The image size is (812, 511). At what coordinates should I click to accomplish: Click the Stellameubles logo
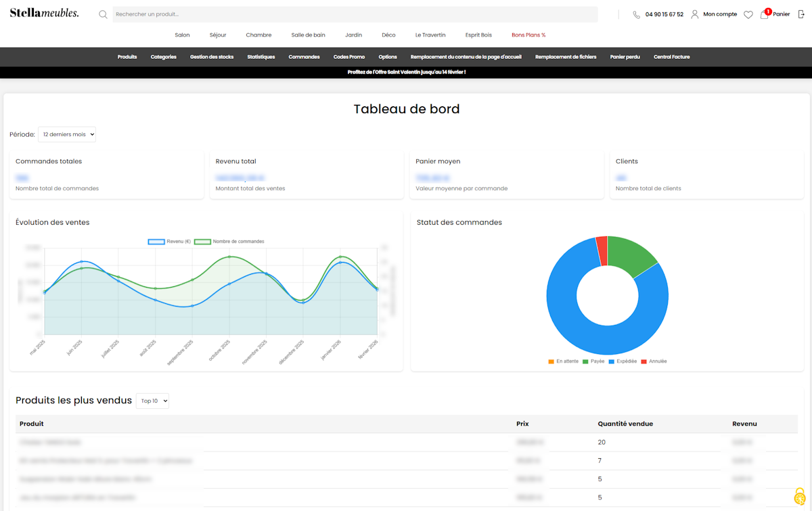click(43, 12)
